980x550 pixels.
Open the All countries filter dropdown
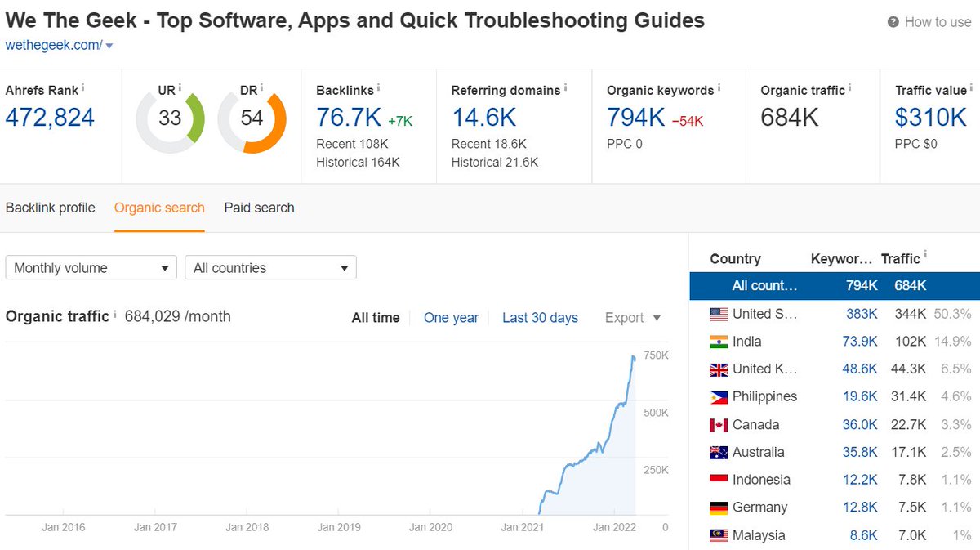point(272,267)
